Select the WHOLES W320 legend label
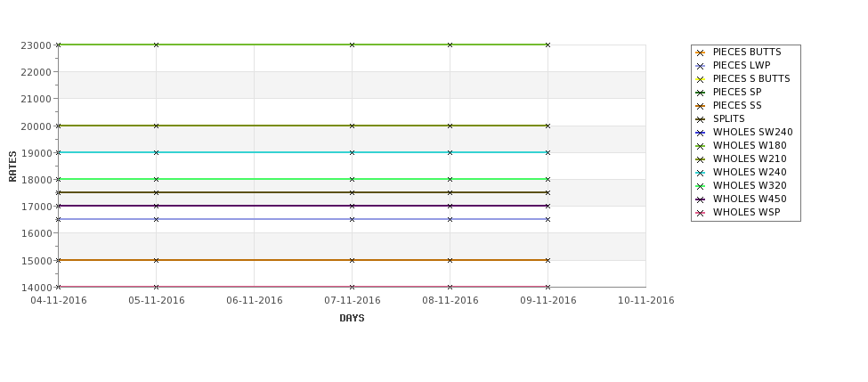 click(x=750, y=185)
